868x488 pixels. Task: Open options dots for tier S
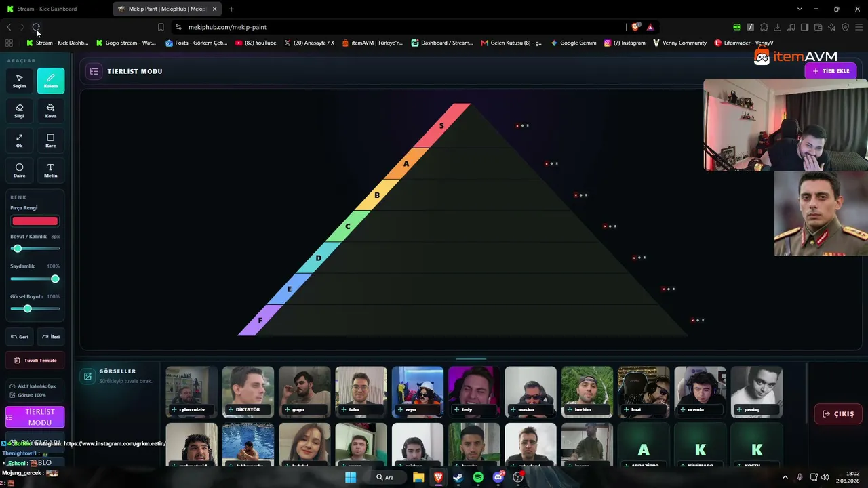(522, 125)
